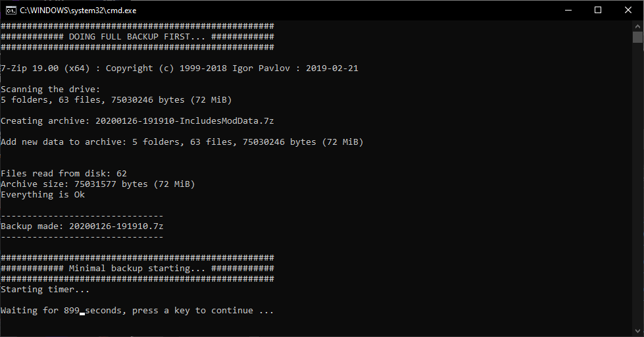Minimize the command prompt window
644x337 pixels.
click(x=568, y=10)
